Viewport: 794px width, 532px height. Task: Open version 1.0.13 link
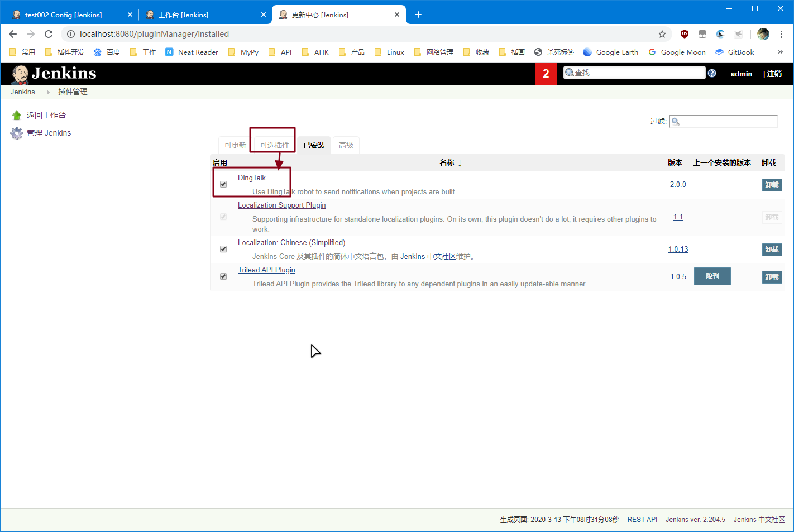pos(678,249)
